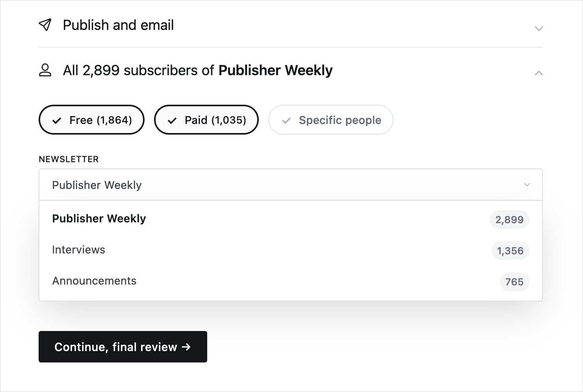The height and width of the screenshot is (392, 583).
Task: Expand the Publish and email section
Action: pyautogui.click(x=538, y=28)
